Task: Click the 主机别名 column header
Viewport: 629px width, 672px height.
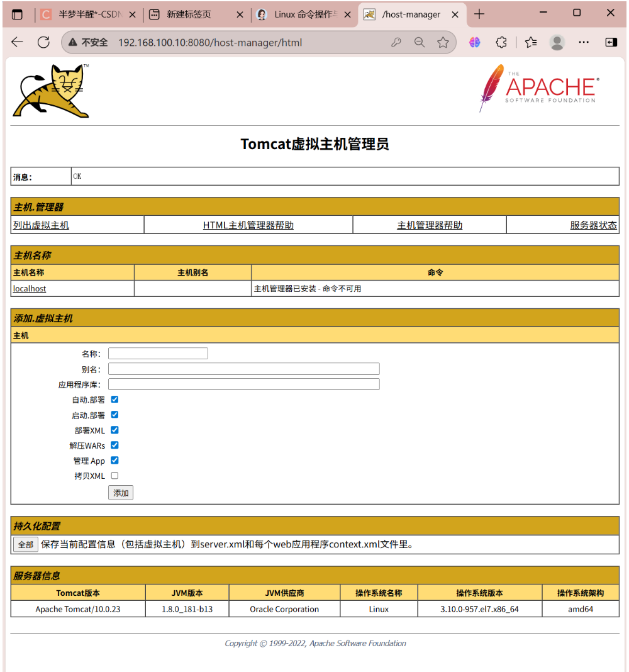Action: [193, 272]
